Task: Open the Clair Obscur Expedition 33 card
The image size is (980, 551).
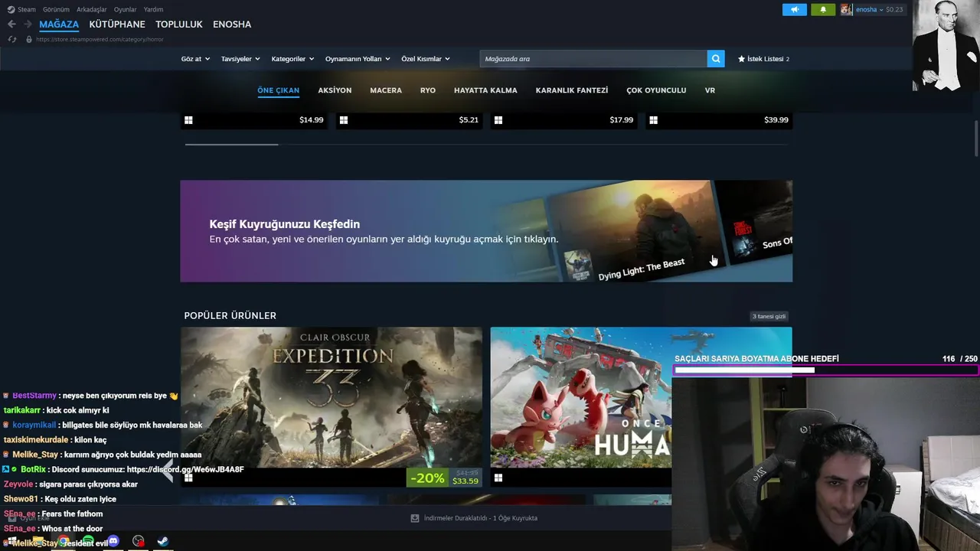Action: (x=332, y=407)
